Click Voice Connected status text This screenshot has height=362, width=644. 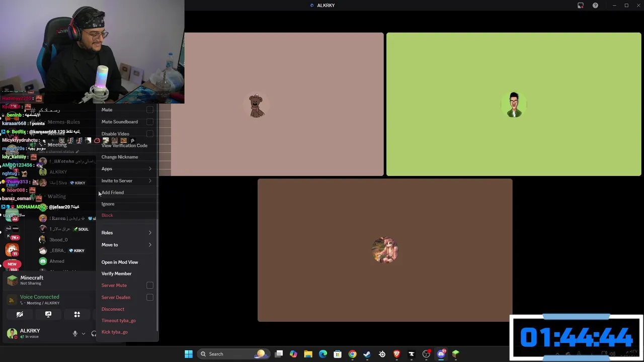[x=39, y=297]
